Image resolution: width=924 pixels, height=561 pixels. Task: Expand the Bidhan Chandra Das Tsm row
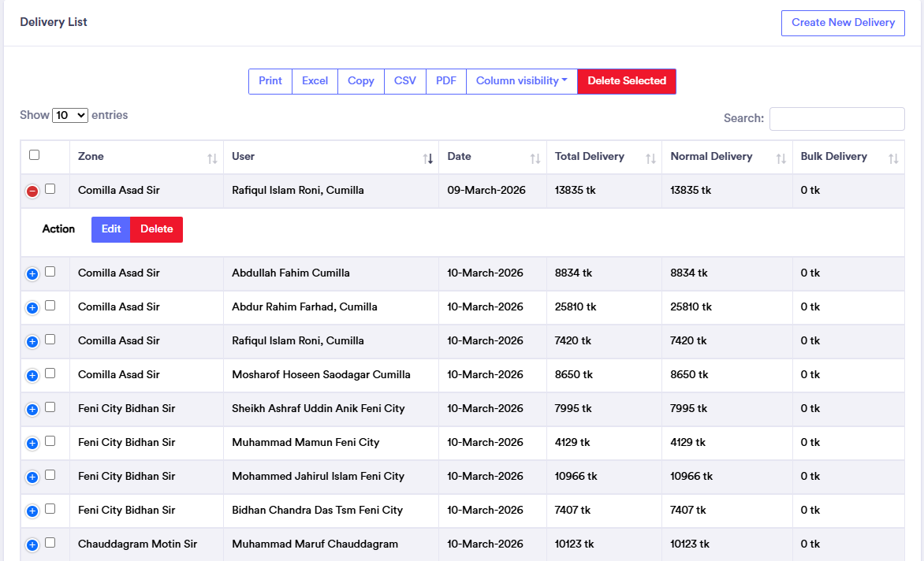click(x=32, y=511)
